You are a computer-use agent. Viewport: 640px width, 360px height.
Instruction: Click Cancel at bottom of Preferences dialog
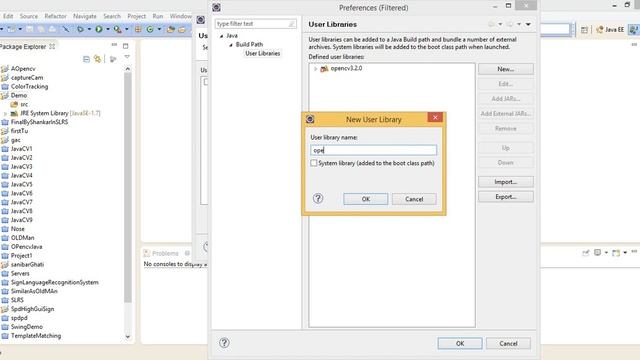click(508, 343)
